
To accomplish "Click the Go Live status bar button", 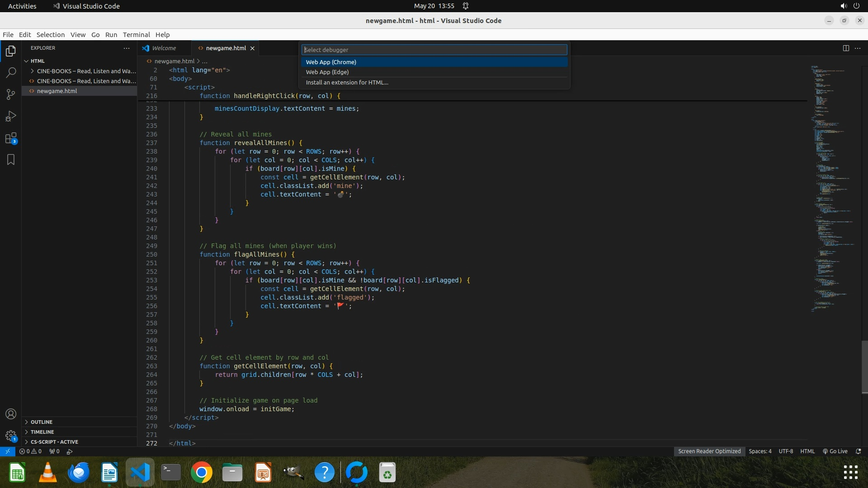I will (835, 451).
